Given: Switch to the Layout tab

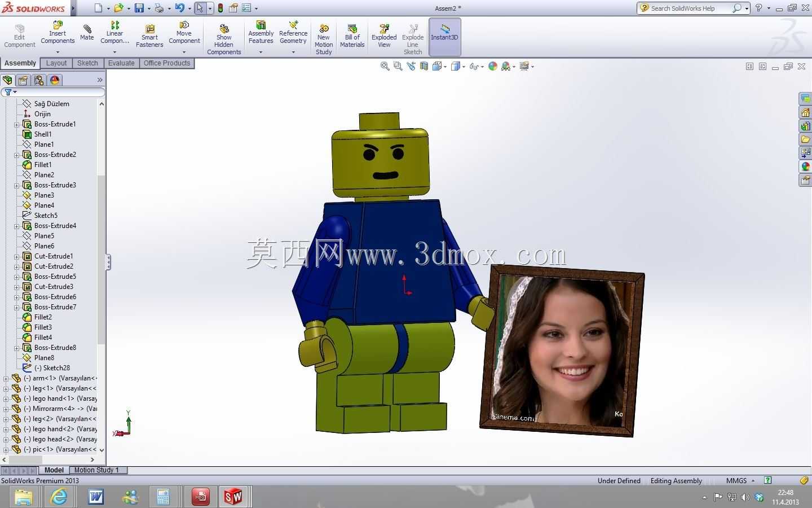Looking at the screenshot, I should (x=56, y=63).
